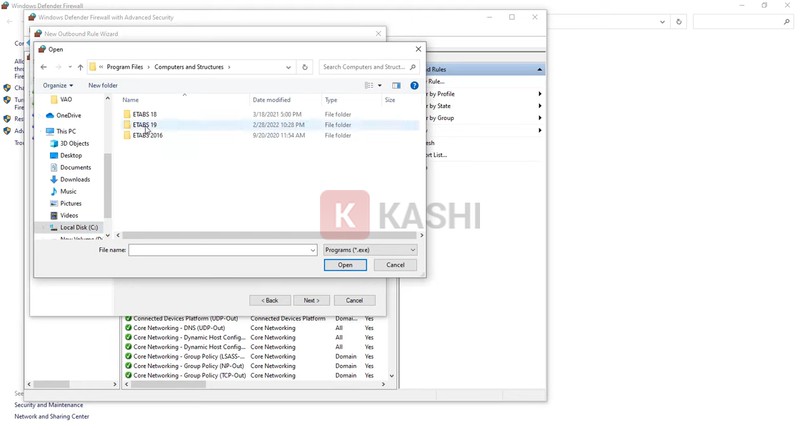The height and width of the screenshot is (430, 800).
Task: Go back in the Open dialog
Action: [44, 67]
